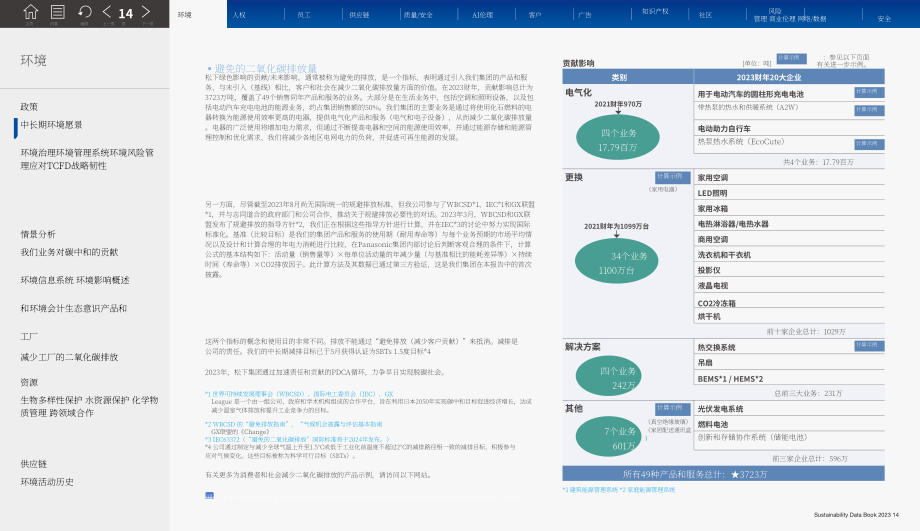
Task: Open 情景分析 in the sidebar
Action: click(x=38, y=234)
